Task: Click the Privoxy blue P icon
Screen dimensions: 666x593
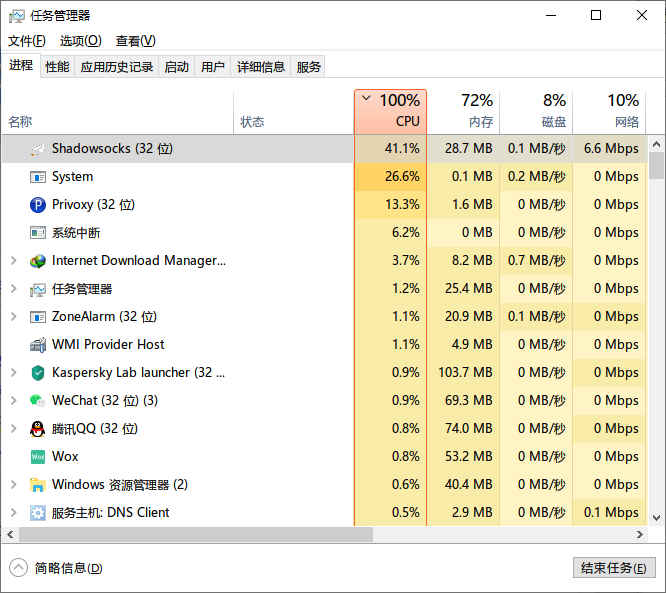Action: pyautogui.click(x=38, y=205)
